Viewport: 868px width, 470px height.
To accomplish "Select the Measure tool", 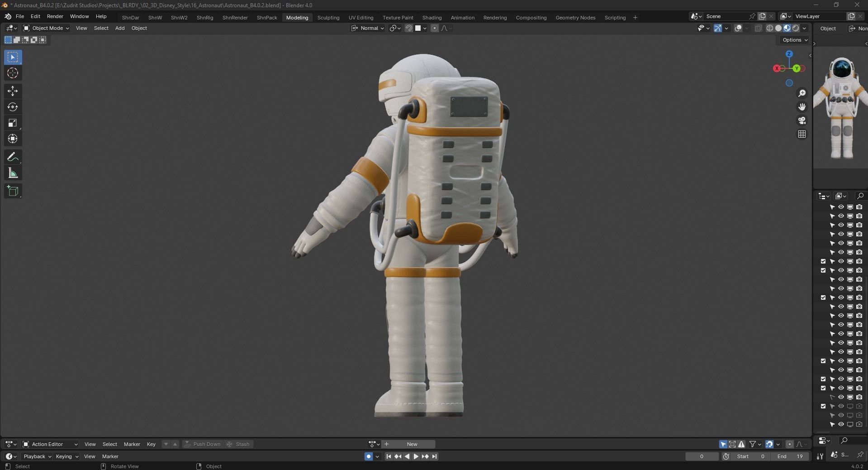I will [13, 173].
